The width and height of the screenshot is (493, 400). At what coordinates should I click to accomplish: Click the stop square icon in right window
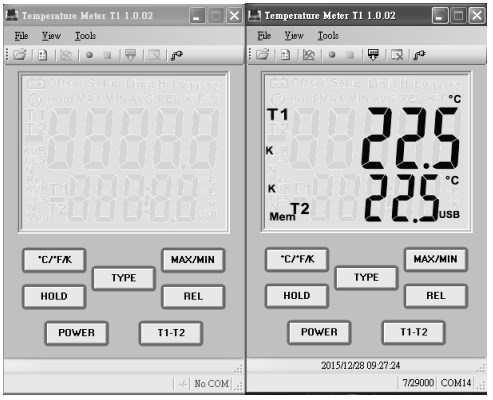tap(350, 55)
